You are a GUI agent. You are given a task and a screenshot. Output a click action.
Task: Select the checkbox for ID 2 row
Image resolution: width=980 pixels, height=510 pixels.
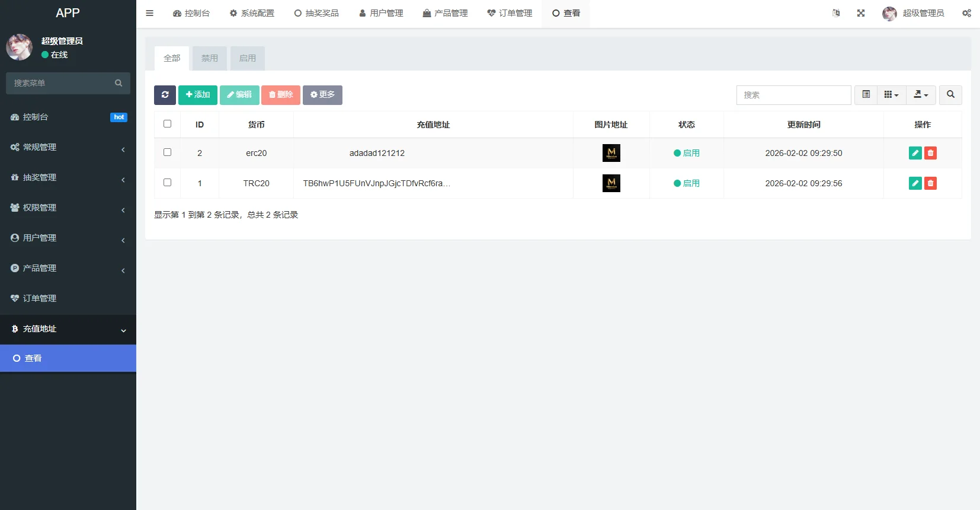167,152
